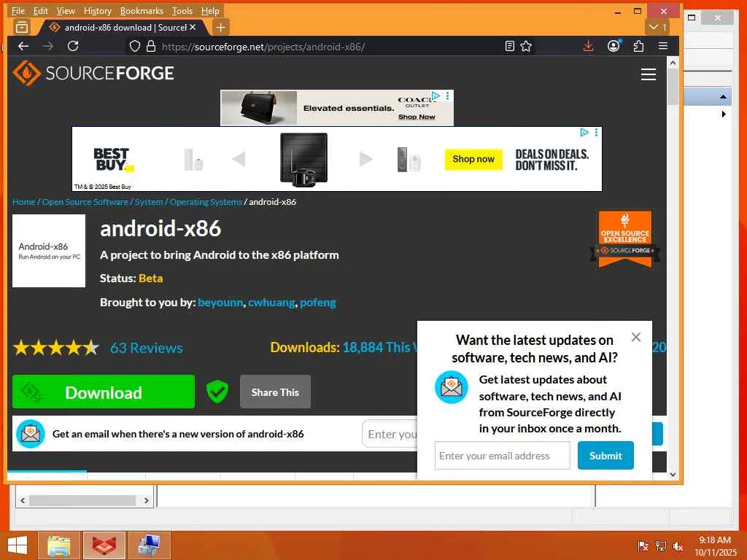Open the extensions puzzle icon

pos(638,46)
